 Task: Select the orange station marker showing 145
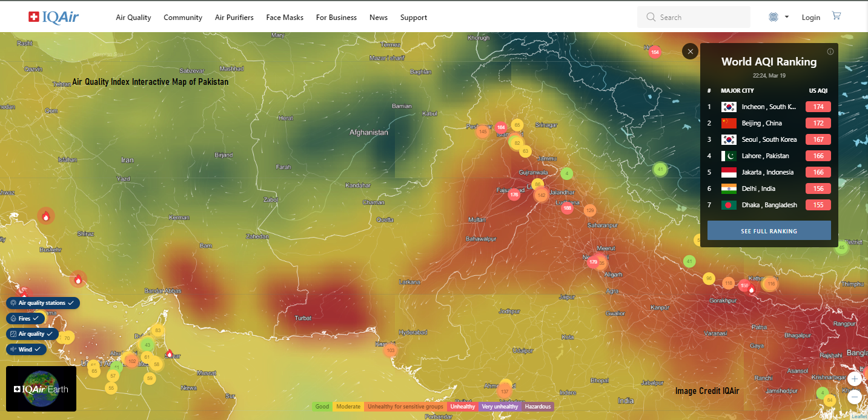click(x=483, y=132)
